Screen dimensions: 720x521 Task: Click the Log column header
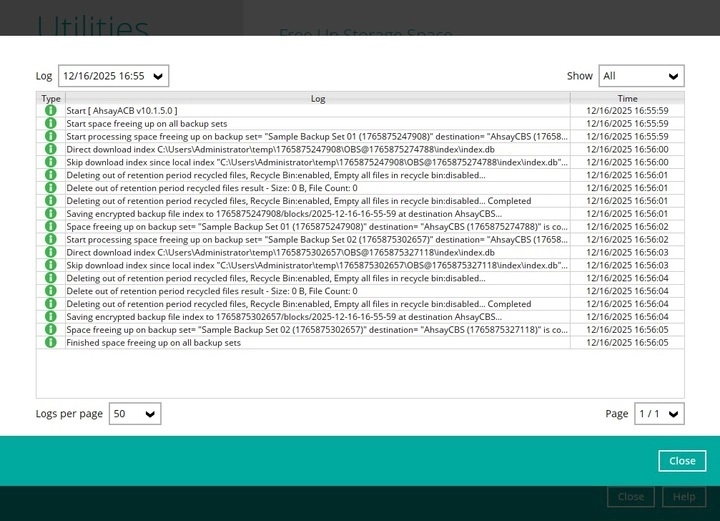coord(317,99)
